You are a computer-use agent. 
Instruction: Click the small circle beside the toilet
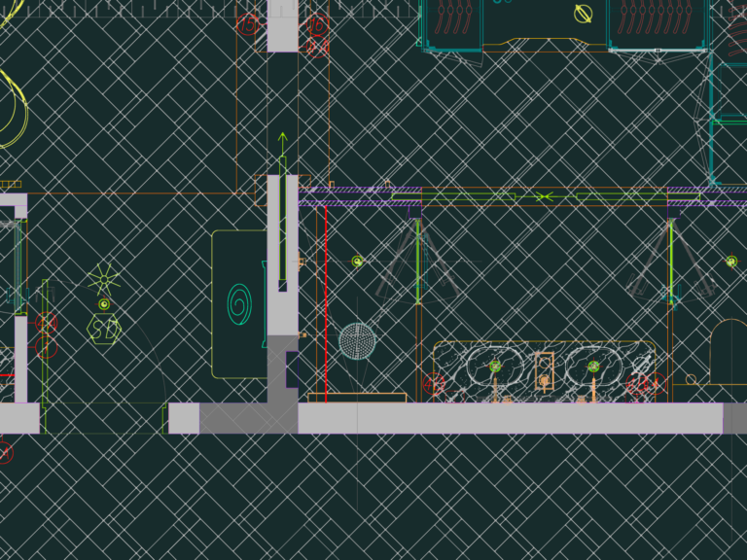[691, 379]
